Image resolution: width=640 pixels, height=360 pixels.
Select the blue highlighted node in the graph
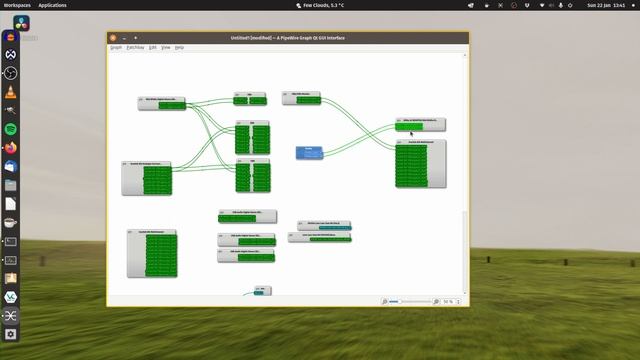pos(309,153)
